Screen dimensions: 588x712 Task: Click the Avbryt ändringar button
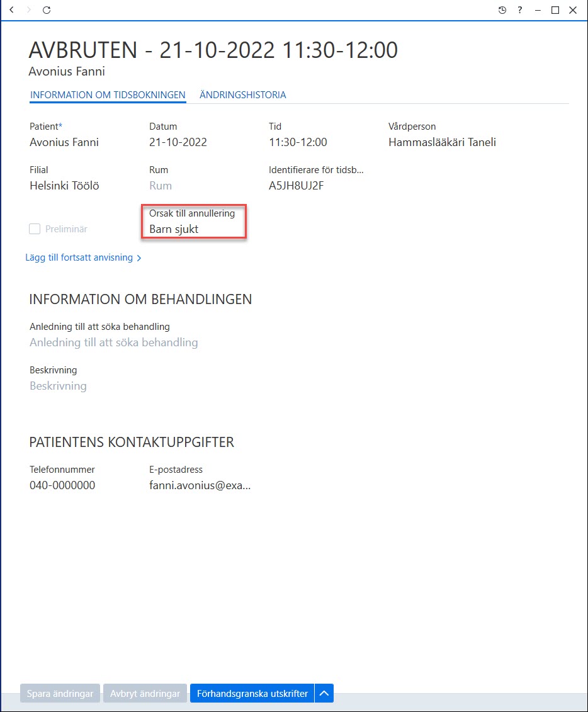[145, 693]
